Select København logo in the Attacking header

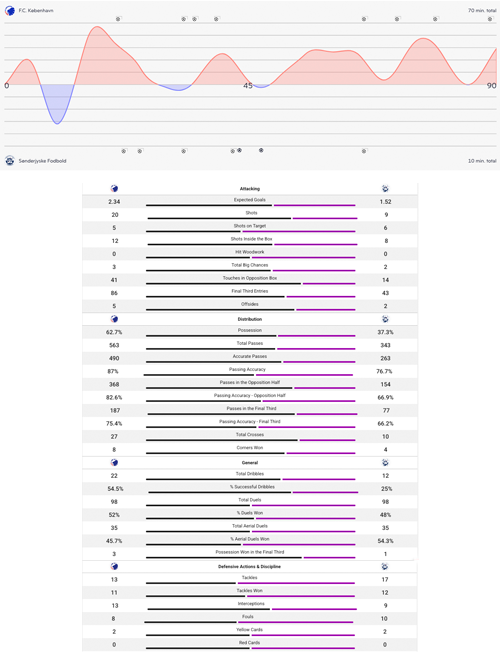114,189
